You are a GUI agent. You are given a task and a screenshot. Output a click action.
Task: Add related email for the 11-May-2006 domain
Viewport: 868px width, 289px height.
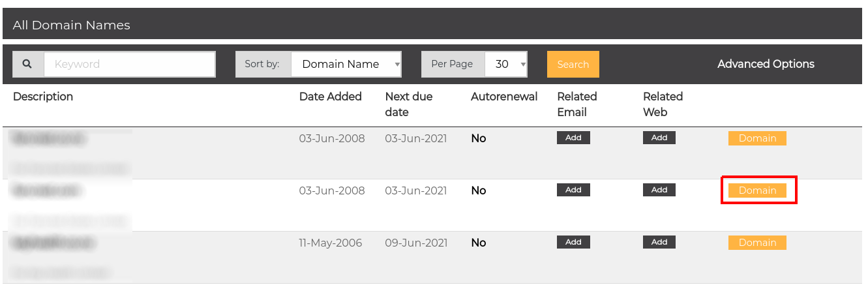point(573,242)
